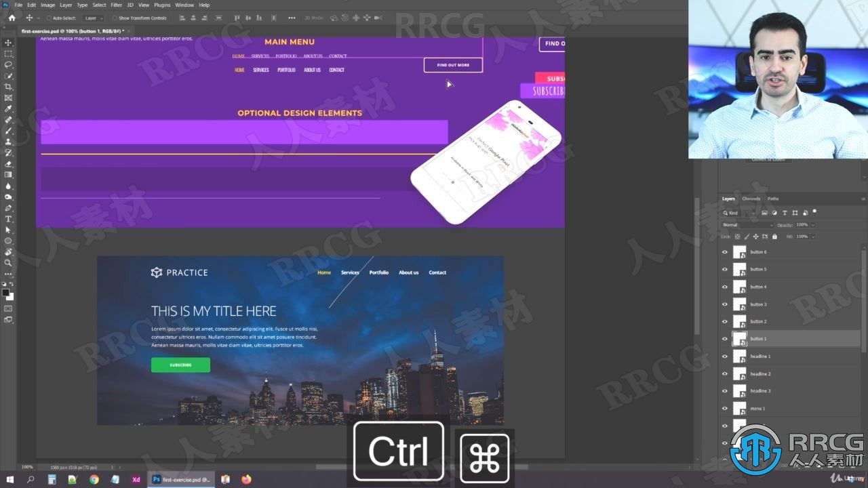Hide the menu 1 layer

click(x=724, y=409)
